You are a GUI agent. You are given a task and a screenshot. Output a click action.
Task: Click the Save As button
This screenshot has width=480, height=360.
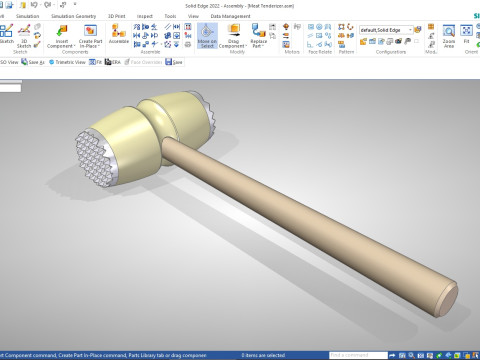(33, 62)
